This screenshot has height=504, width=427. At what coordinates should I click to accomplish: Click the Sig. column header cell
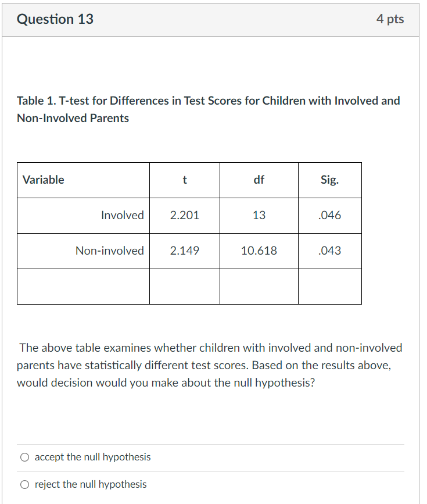click(329, 180)
